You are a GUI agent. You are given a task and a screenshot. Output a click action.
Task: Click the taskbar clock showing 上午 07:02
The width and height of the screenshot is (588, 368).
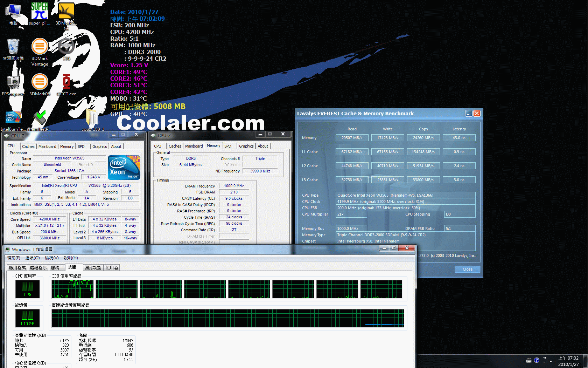(568, 361)
